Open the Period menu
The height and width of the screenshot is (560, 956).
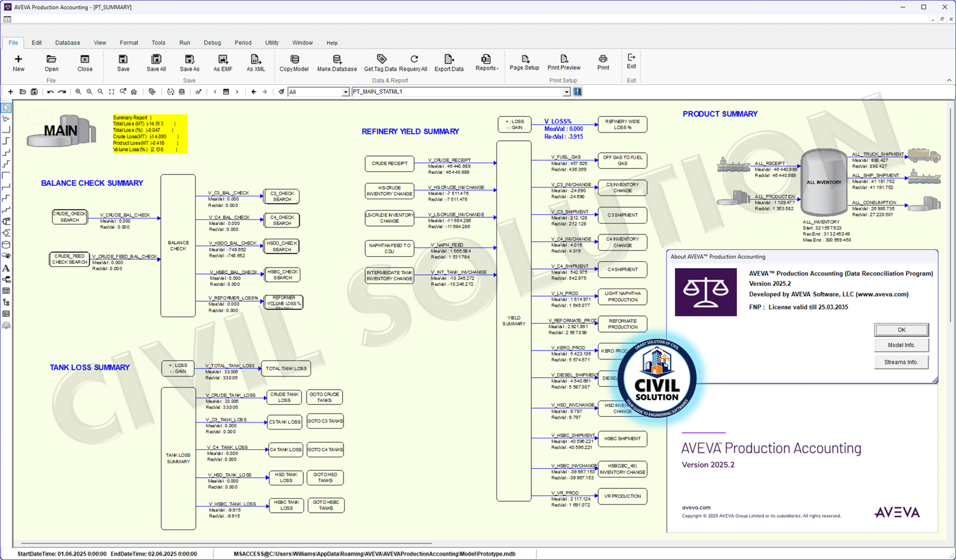click(x=243, y=43)
